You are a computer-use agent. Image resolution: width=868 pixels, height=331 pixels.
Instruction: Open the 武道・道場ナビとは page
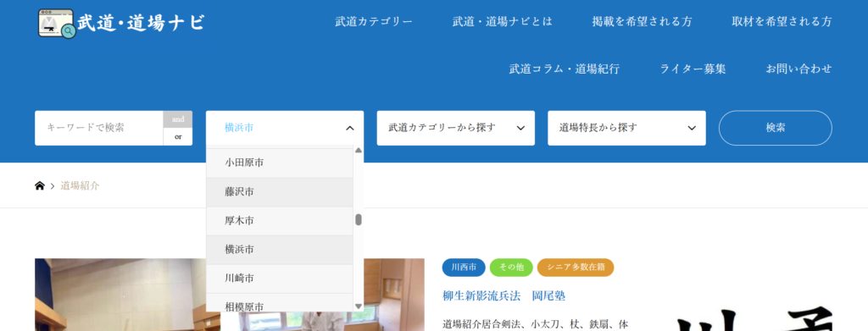pyautogui.click(x=502, y=21)
